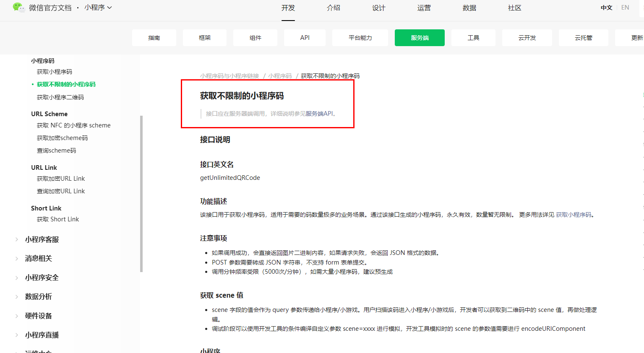
Task: Click the page title 获取不限制的小程序码
Action: [x=242, y=96]
